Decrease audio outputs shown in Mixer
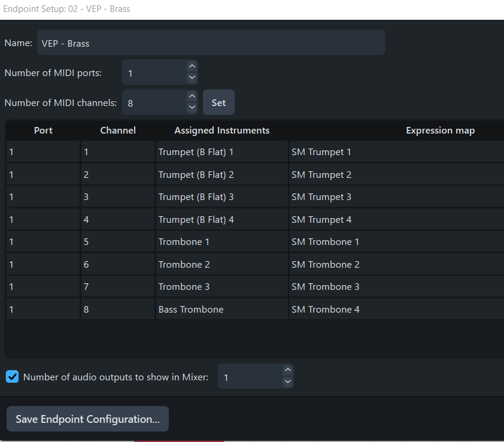The image size is (504, 442). (287, 382)
